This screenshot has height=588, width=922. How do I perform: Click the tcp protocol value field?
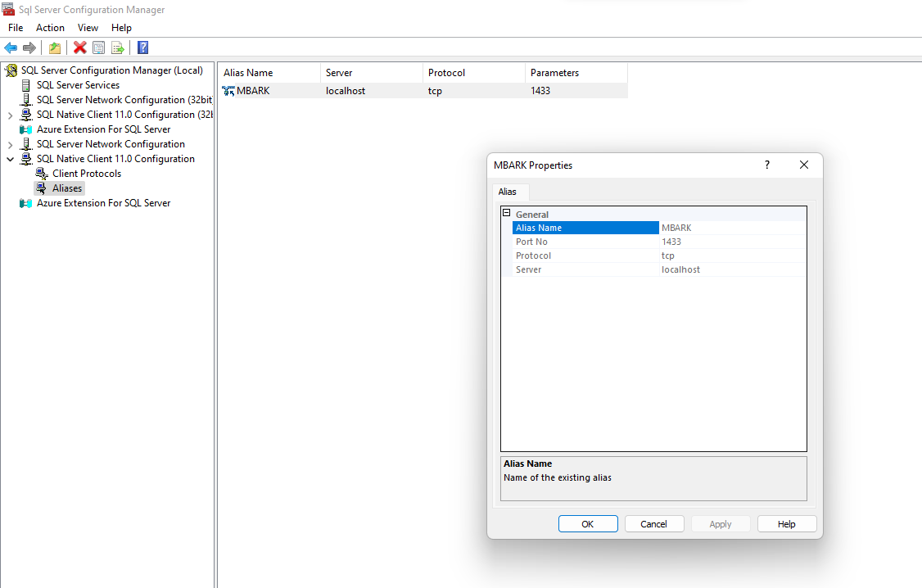coord(733,256)
